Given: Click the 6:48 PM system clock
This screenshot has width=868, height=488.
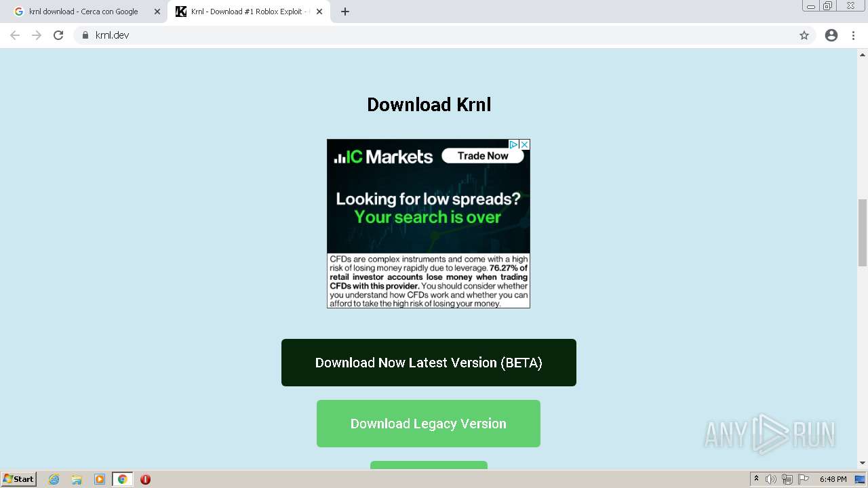Looking at the screenshot, I should (x=833, y=479).
